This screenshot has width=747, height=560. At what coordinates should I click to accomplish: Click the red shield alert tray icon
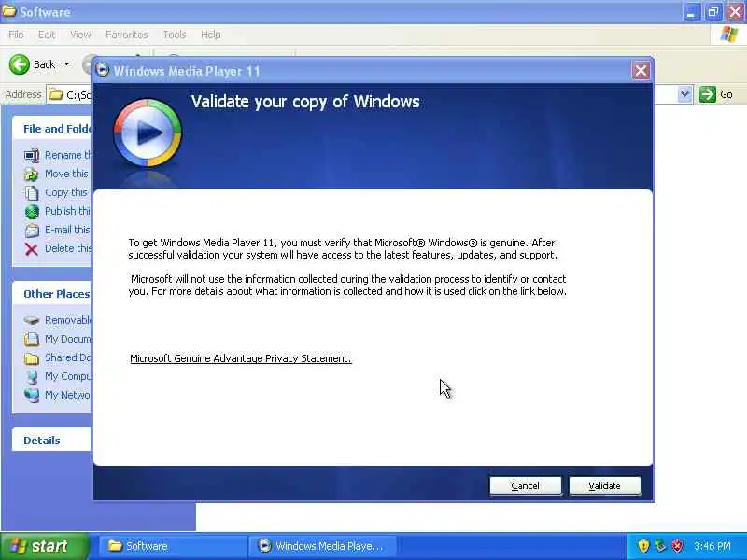677,546
